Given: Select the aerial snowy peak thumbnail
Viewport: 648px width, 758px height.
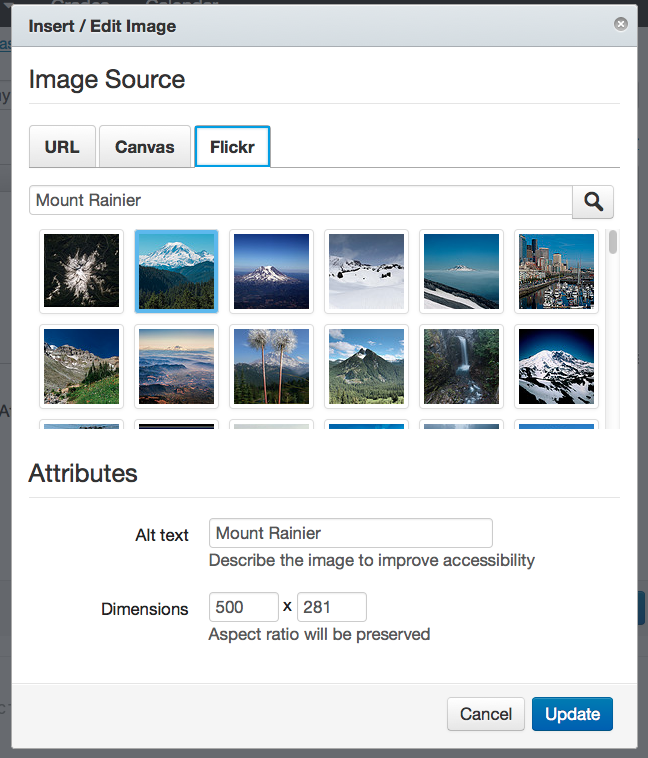Looking at the screenshot, I should 82,271.
